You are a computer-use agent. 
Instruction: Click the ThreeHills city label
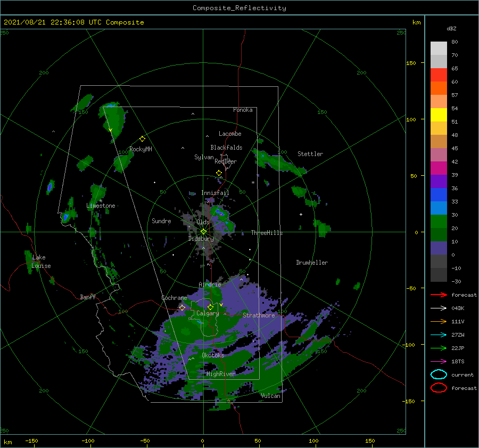point(267,233)
